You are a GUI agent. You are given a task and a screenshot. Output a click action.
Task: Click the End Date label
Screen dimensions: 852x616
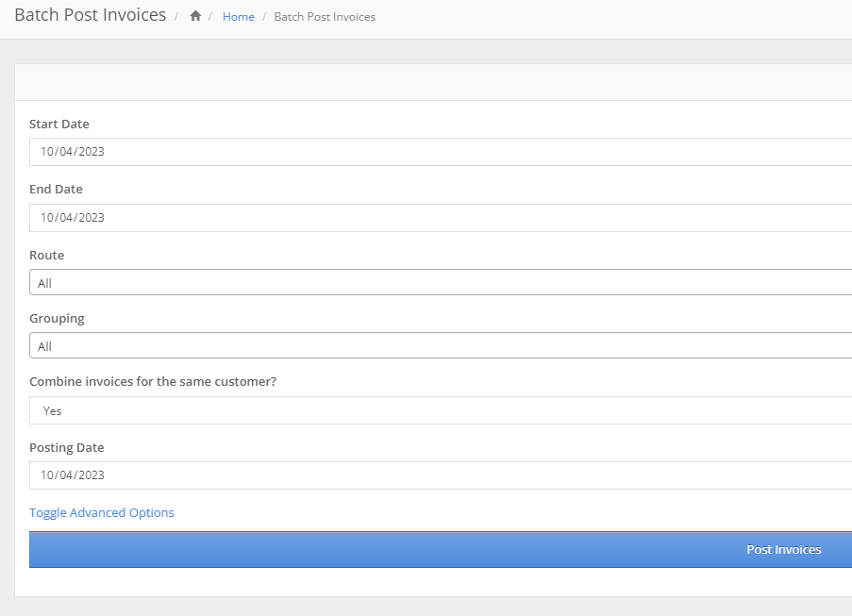click(x=56, y=189)
